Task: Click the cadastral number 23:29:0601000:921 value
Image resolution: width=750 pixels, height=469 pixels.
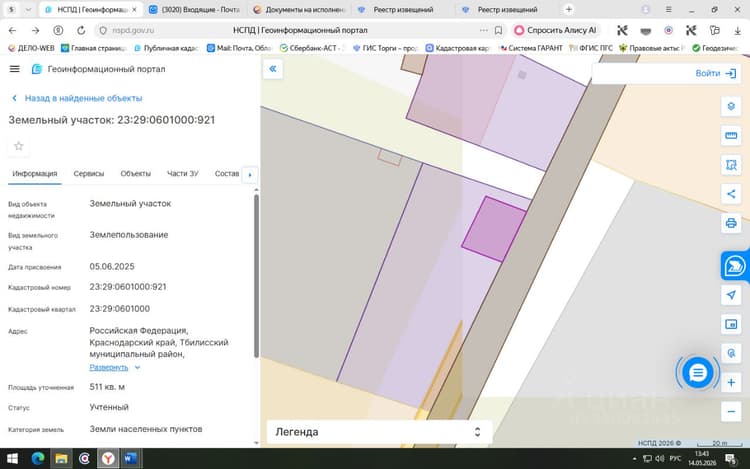Action: (128, 287)
